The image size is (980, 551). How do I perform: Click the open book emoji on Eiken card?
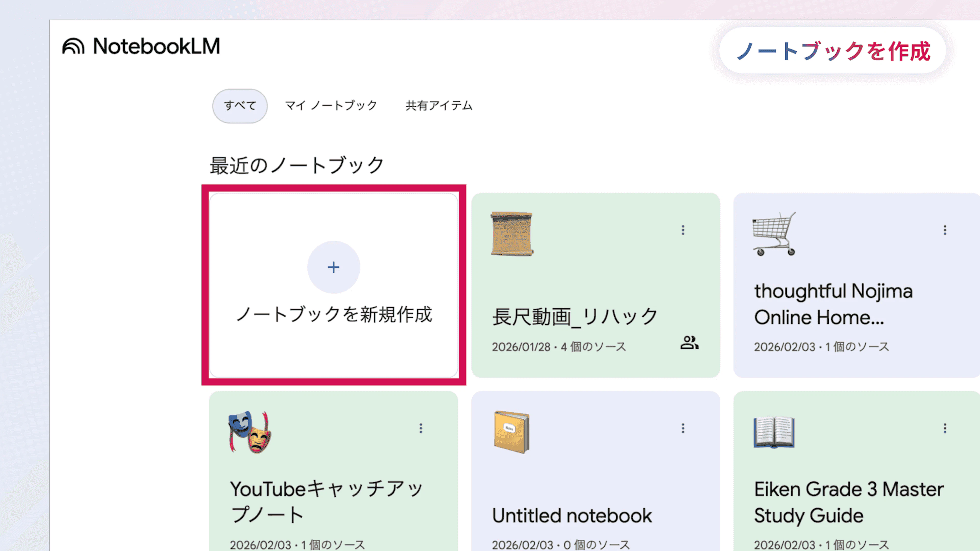[x=774, y=433]
